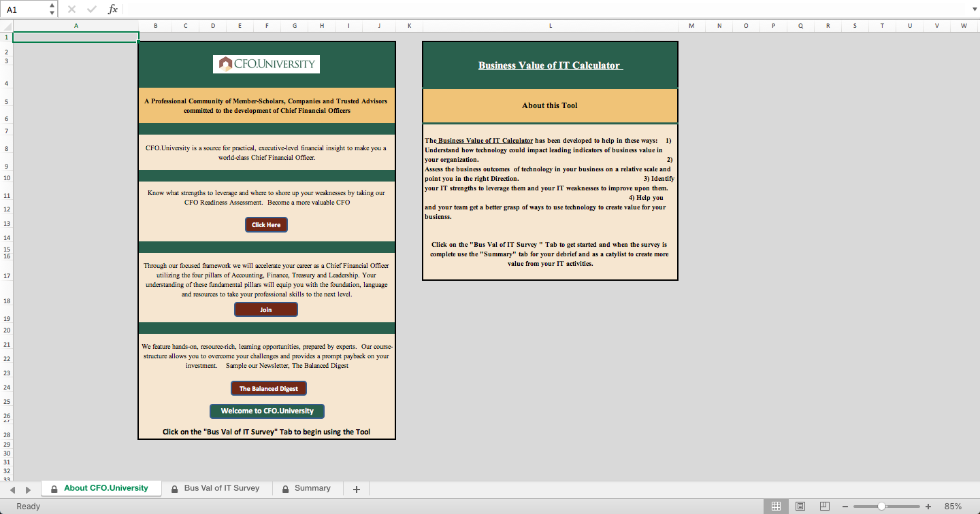Switch to Normal view icon
Image resolution: width=980 pixels, height=514 pixels.
coord(775,507)
